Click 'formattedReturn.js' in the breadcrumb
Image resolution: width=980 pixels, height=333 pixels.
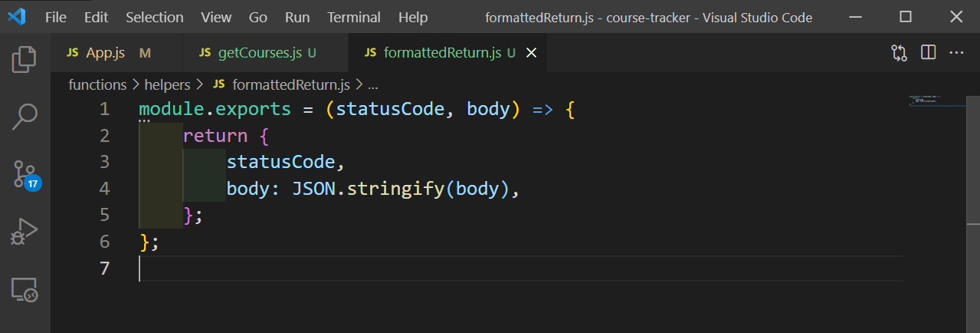pos(290,84)
